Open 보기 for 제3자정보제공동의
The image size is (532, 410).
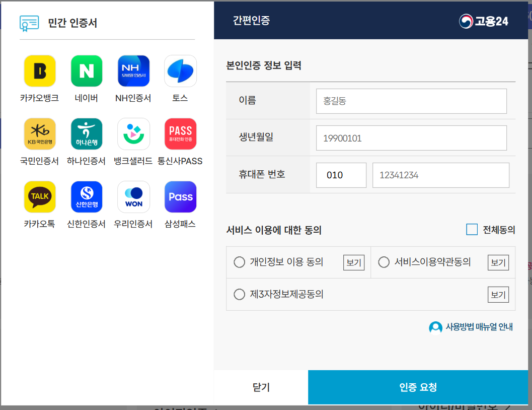click(498, 295)
